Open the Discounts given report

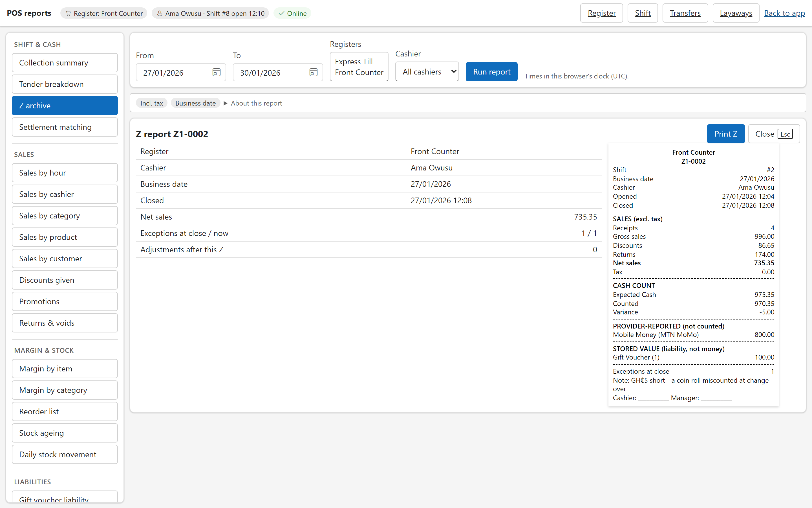coord(65,280)
